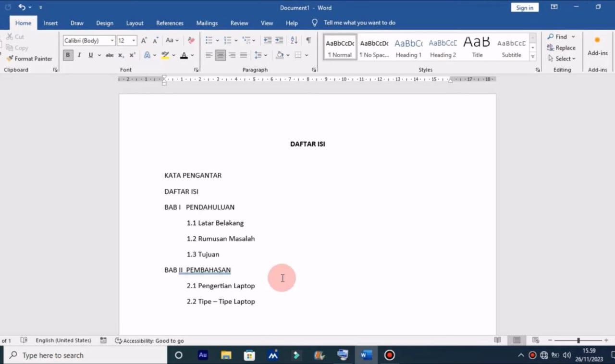
Task: Click the zoom slider handle
Action: coord(578,340)
